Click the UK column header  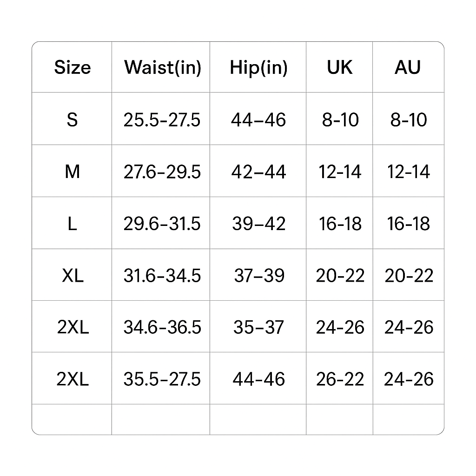pos(340,67)
